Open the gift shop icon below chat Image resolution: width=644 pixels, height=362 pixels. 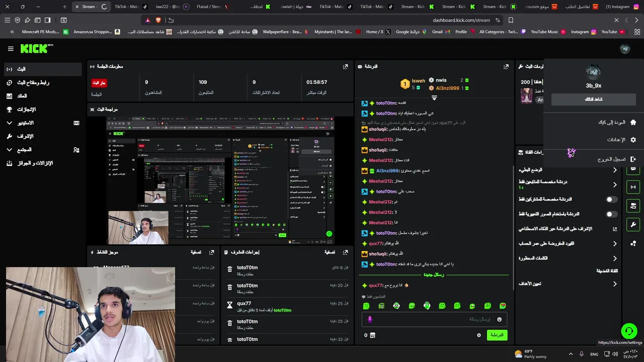pyautogui.click(x=372, y=335)
